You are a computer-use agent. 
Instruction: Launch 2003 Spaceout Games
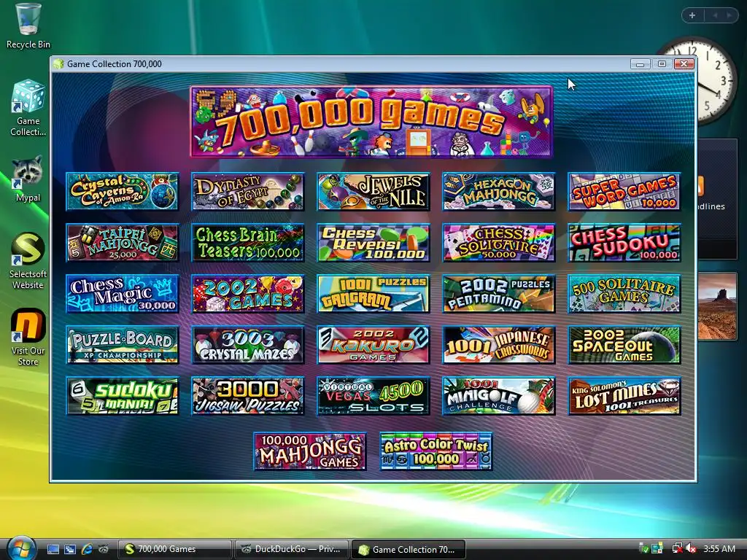[624, 345]
